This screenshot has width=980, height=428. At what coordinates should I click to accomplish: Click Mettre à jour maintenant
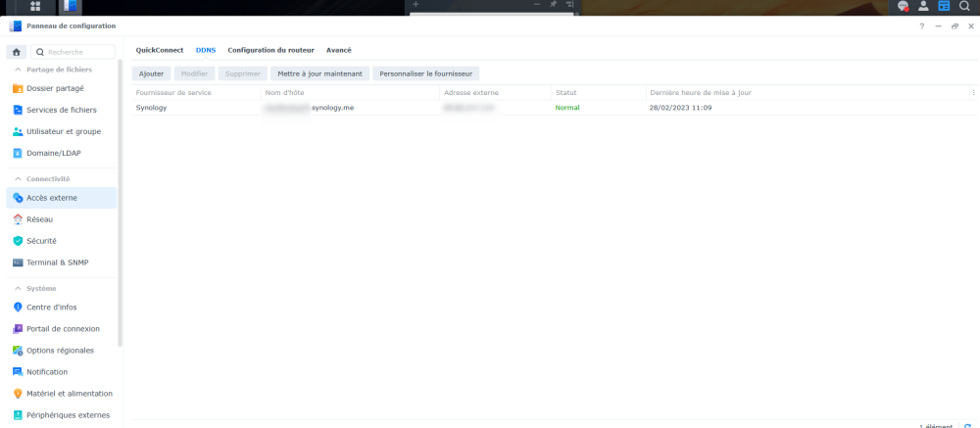tap(320, 73)
